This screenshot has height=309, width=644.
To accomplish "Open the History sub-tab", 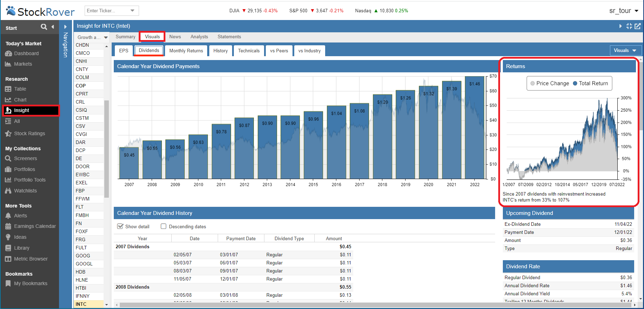I will coord(221,51).
